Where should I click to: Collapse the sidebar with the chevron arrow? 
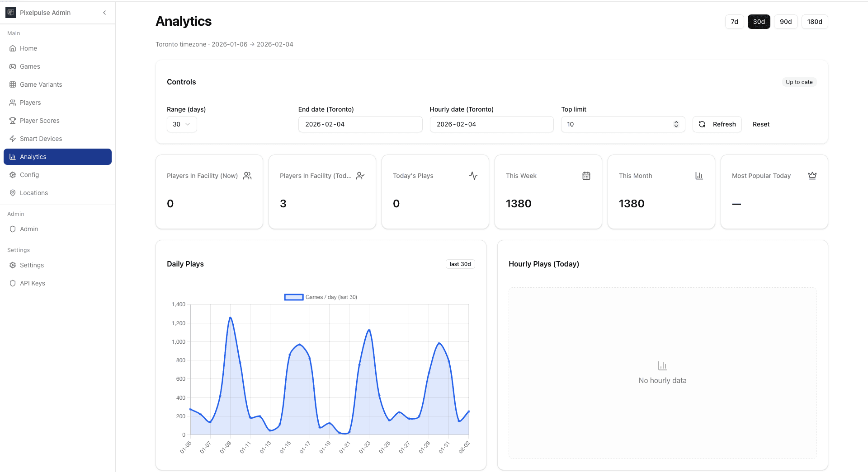[x=104, y=13]
